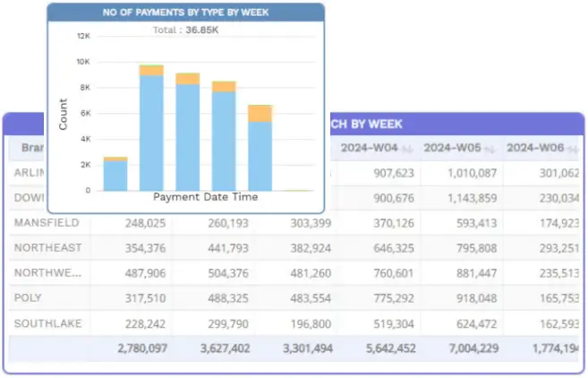Sort by the 2024-W05 column sort icon

tap(489, 148)
